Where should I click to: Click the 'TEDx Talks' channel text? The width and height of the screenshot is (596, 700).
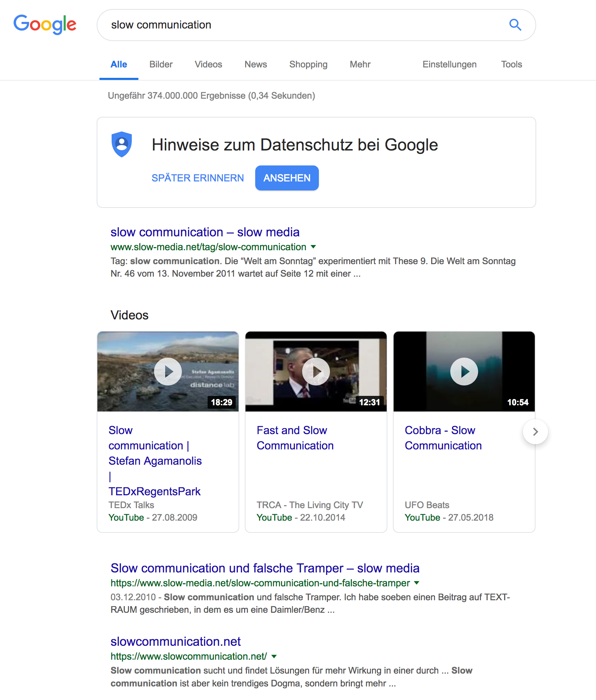point(131,505)
